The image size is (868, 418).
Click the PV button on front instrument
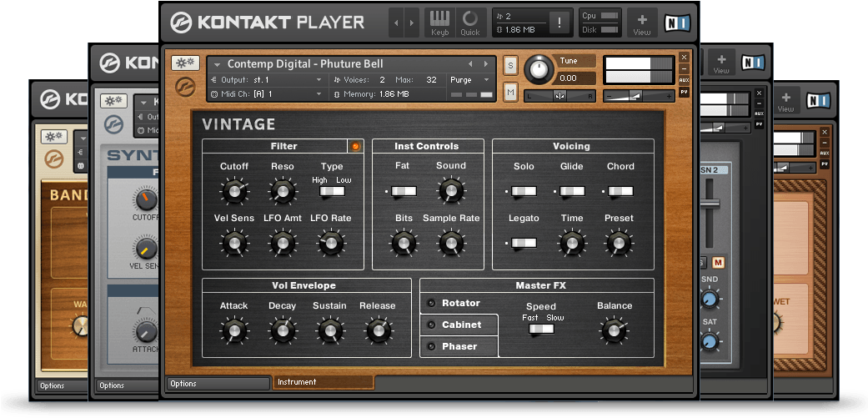click(685, 92)
